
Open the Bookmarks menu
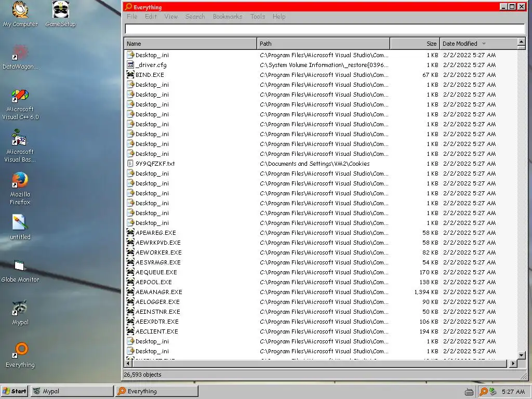(x=228, y=17)
